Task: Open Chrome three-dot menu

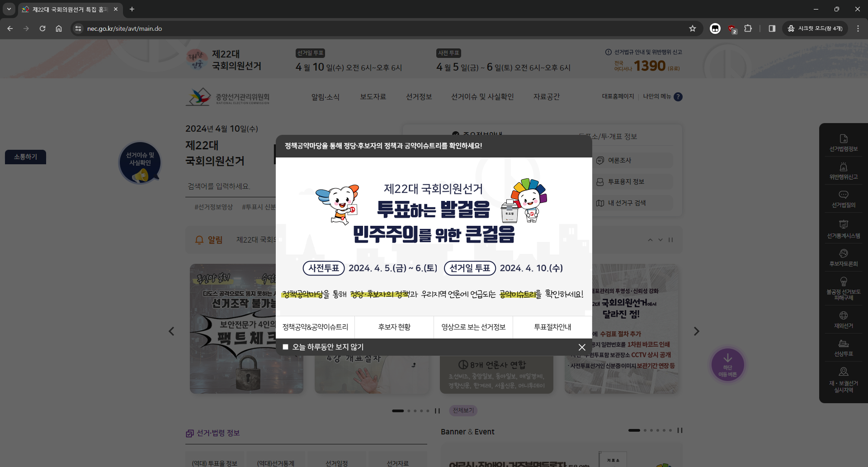Action: click(x=858, y=29)
